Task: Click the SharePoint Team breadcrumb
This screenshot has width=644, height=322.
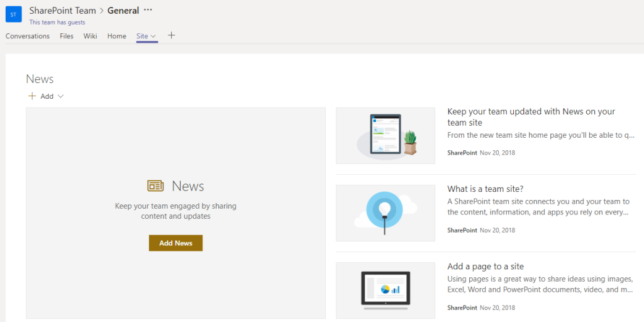Action: click(x=62, y=11)
